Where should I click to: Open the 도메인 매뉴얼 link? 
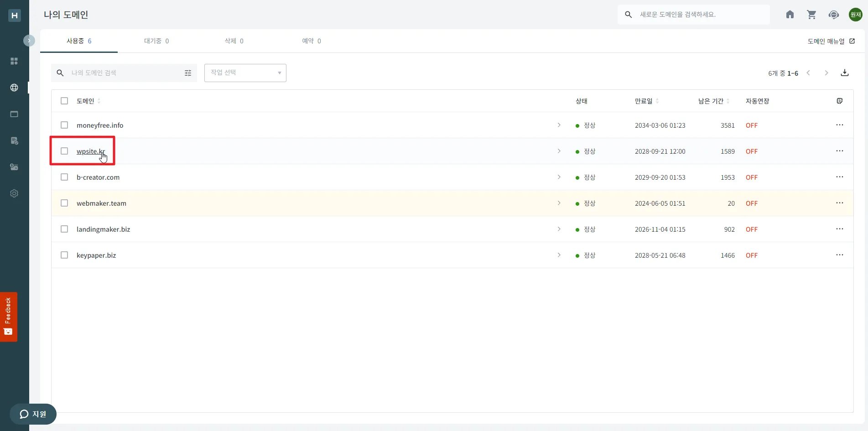tap(831, 41)
